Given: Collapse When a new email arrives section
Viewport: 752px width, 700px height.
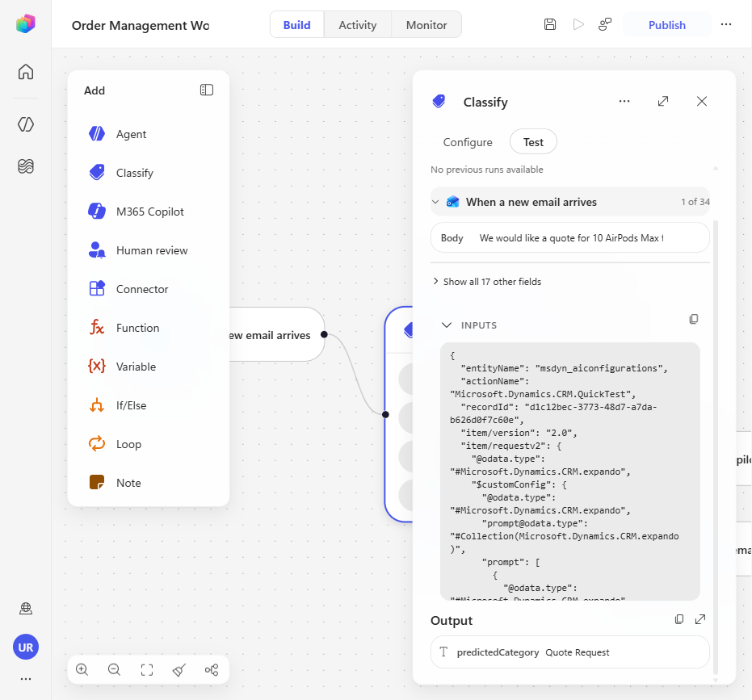Looking at the screenshot, I should [x=435, y=202].
